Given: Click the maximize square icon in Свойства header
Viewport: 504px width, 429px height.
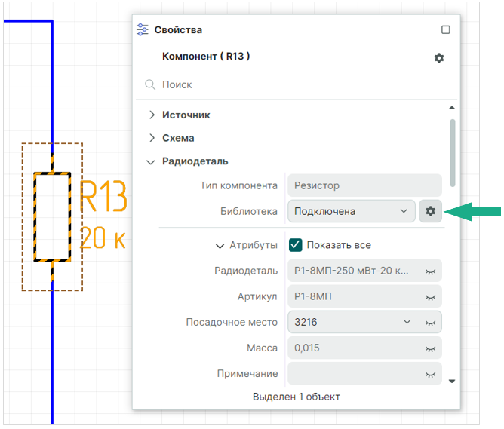Looking at the screenshot, I should tap(445, 30).
